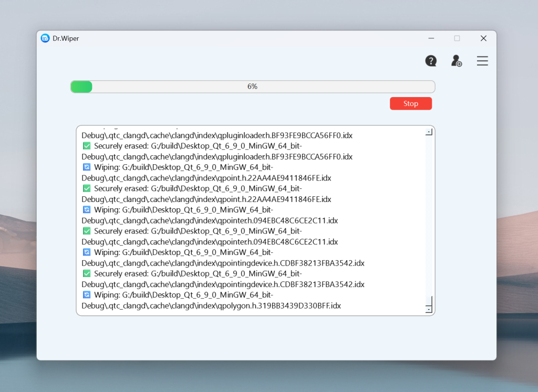Click the log scrollbar track
Image resolution: width=538 pixels, height=392 pixels.
point(428,220)
